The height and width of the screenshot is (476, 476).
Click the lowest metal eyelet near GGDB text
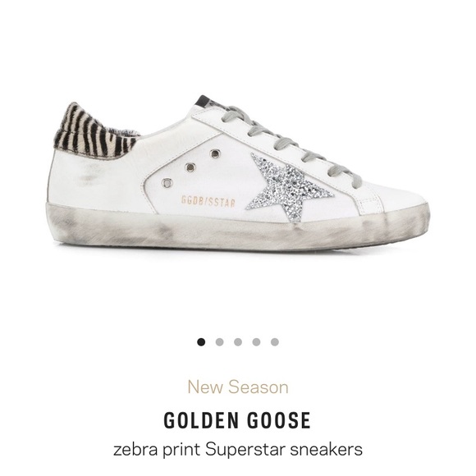click(x=167, y=183)
